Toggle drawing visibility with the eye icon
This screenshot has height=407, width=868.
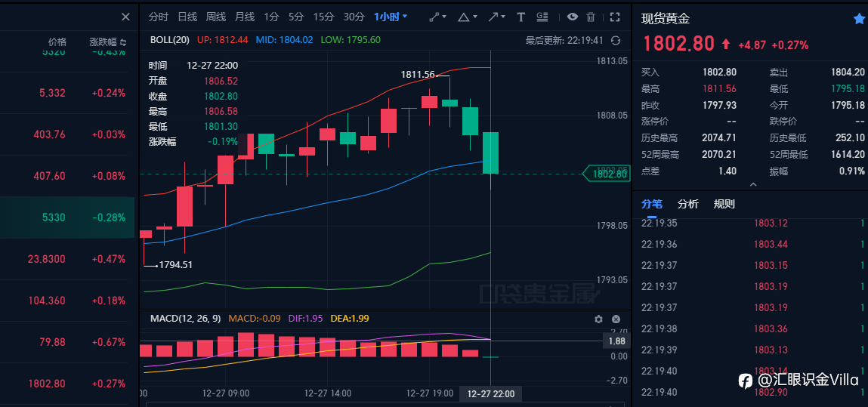[x=573, y=17]
